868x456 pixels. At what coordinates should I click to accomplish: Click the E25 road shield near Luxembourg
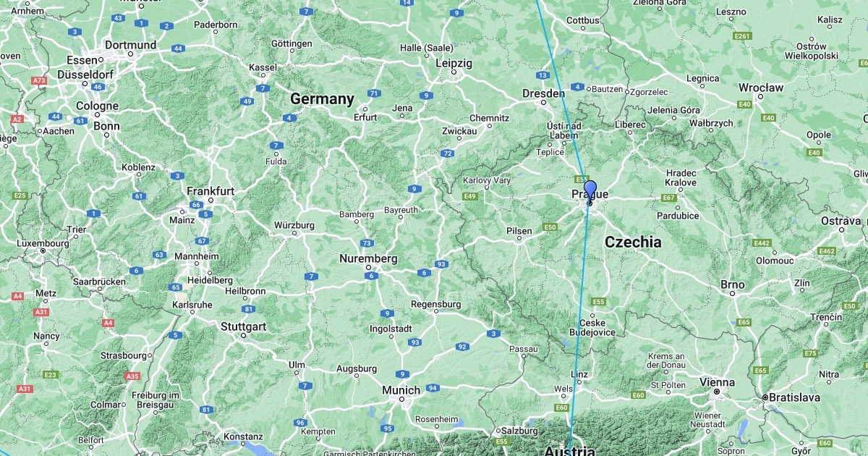(20, 195)
